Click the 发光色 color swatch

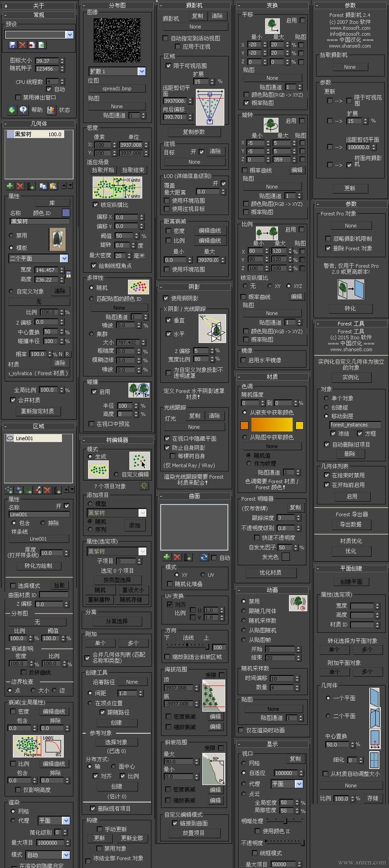click(x=285, y=557)
